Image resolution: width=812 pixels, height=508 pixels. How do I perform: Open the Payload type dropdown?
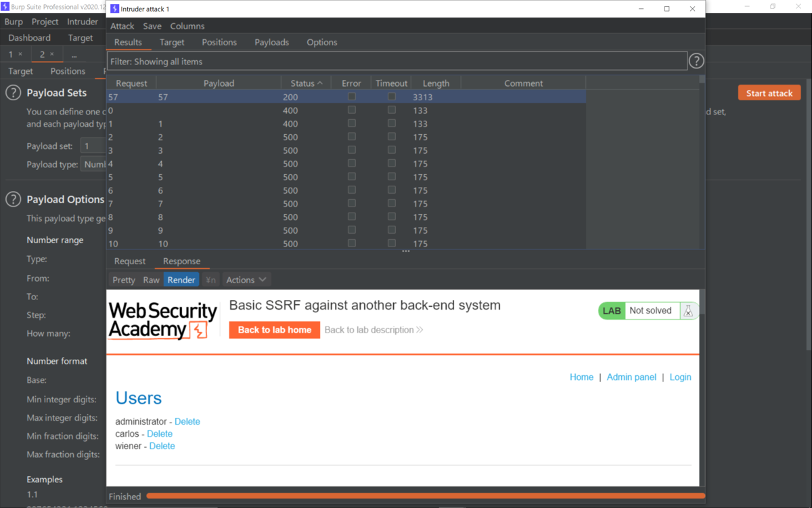pos(93,164)
